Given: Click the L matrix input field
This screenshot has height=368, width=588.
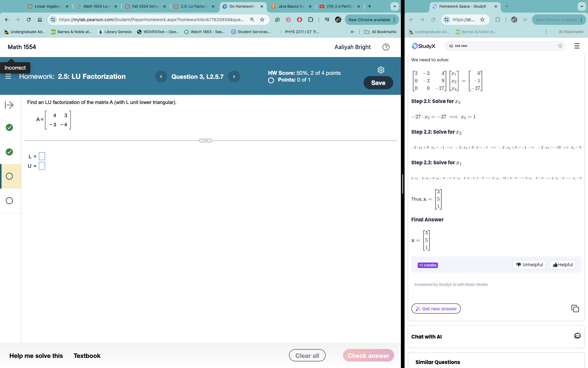Looking at the screenshot, I should pyautogui.click(x=42, y=155).
